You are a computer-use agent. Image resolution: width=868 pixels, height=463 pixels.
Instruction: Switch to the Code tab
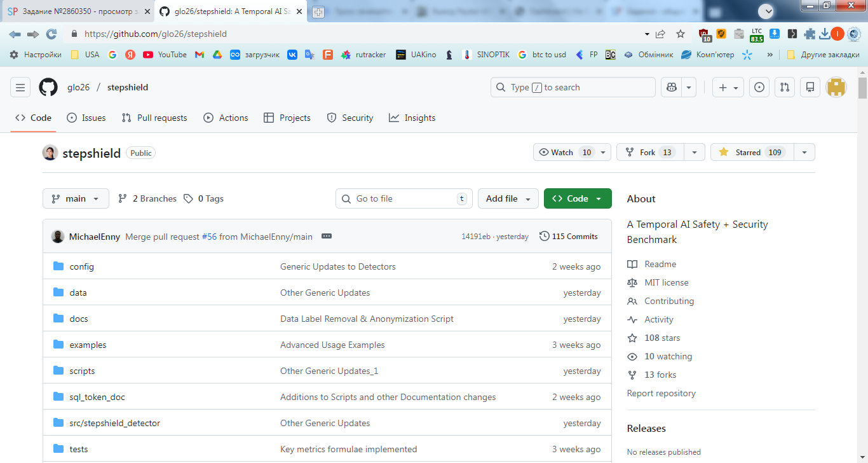coord(33,118)
